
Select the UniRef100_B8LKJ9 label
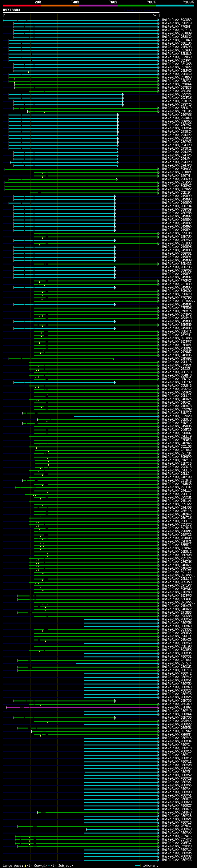point(177,108)
